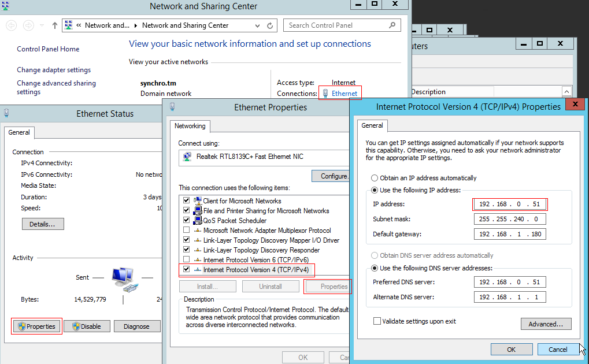Image resolution: width=589 pixels, height=364 pixels.
Task: Click the Forward arrow in the navigation bar
Action: [x=28, y=25]
